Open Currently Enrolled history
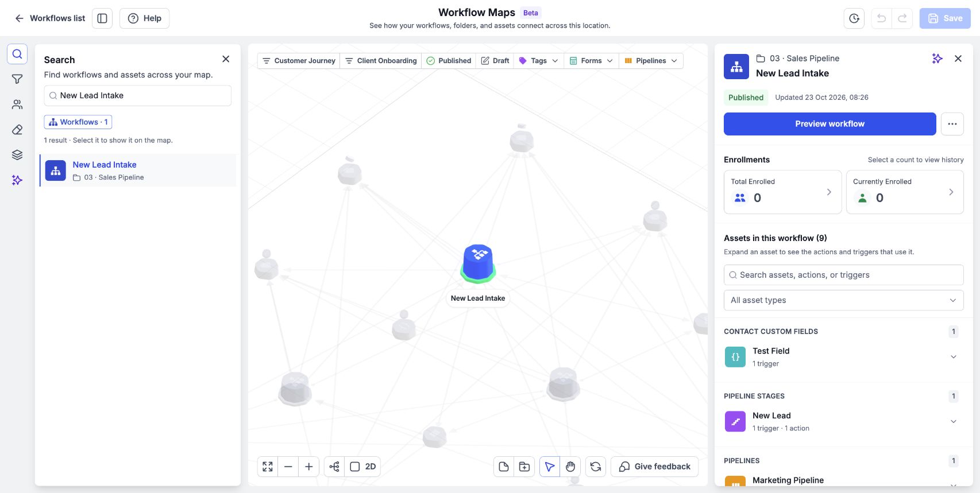980x493 pixels. (905, 192)
